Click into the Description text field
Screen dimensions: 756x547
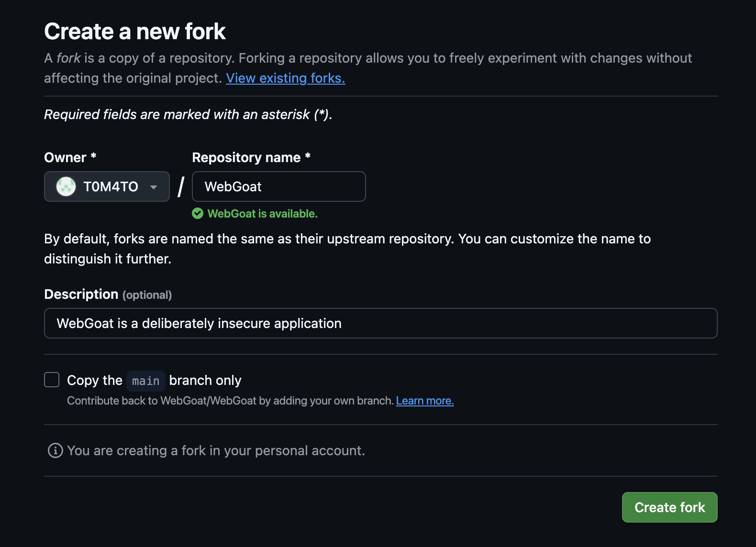380,323
